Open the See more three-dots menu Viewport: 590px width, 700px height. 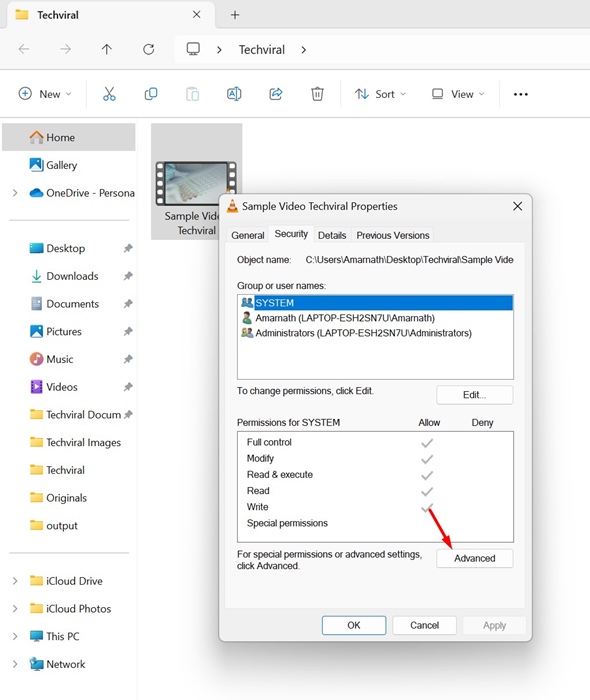click(x=520, y=94)
